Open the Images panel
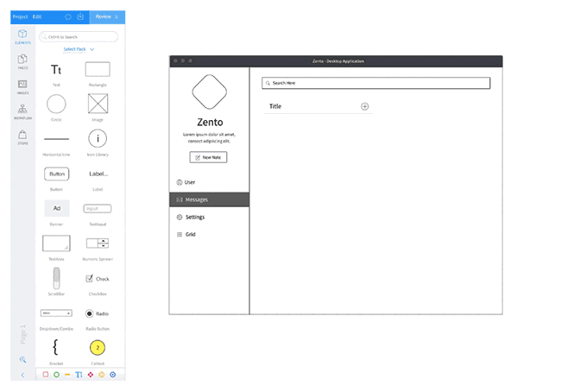Viewport: 561px width, 392px height. tap(22, 86)
